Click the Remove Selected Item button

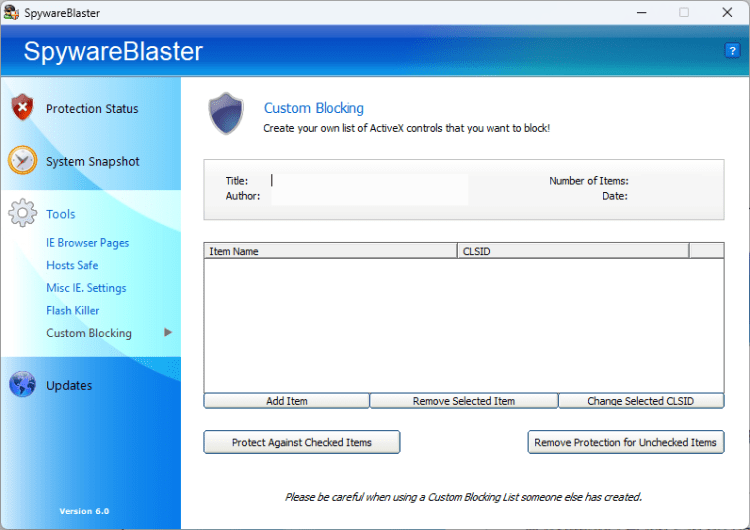coord(463,401)
